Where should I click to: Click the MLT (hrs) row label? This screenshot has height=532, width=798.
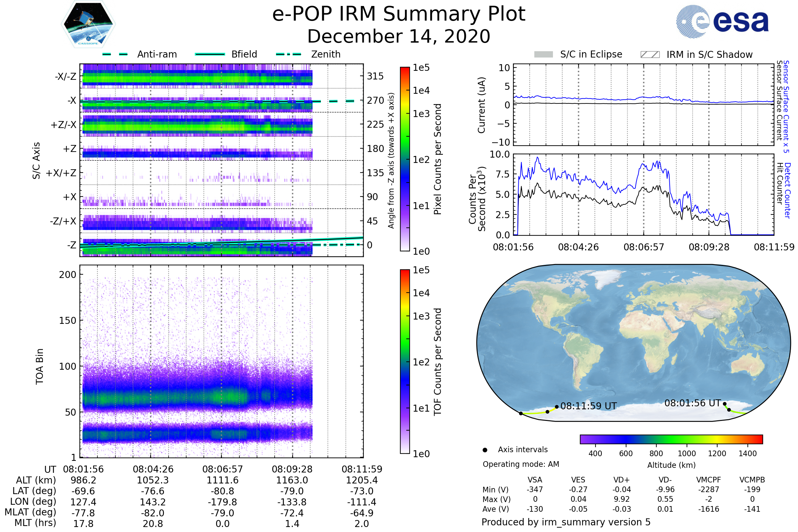35,523
